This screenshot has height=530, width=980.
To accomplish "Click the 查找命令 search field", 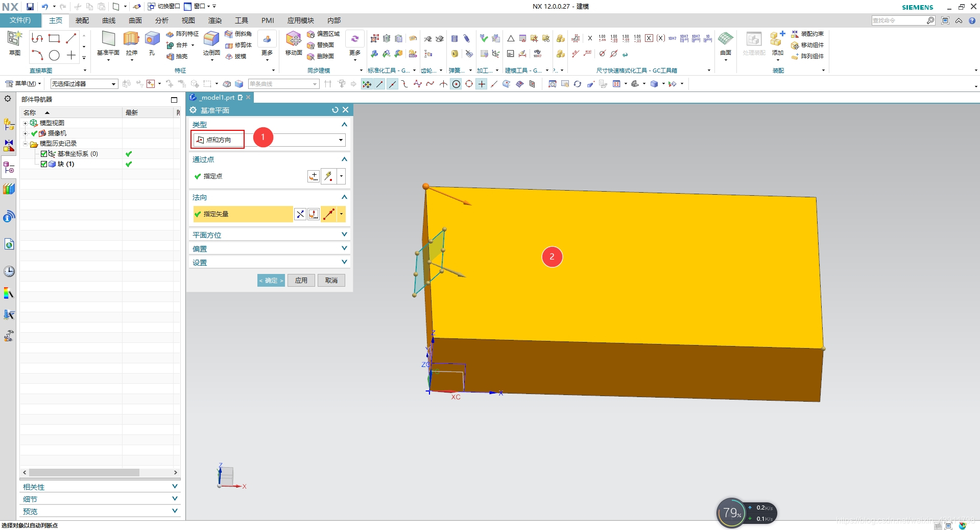I will coord(899,20).
